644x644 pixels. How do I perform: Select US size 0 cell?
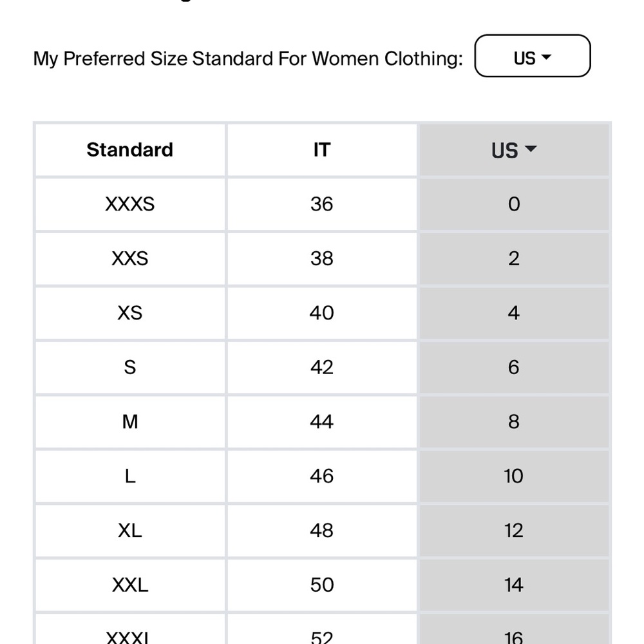(514, 204)
